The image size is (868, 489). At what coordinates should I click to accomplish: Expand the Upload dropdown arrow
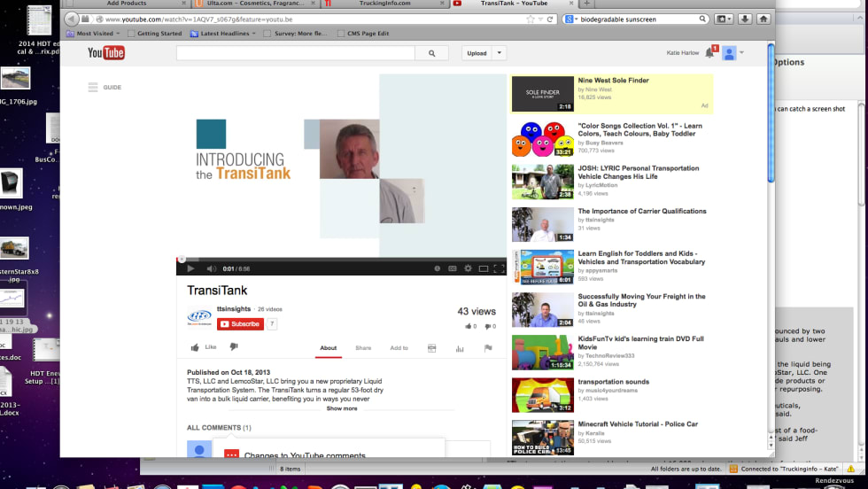point(500,53)
